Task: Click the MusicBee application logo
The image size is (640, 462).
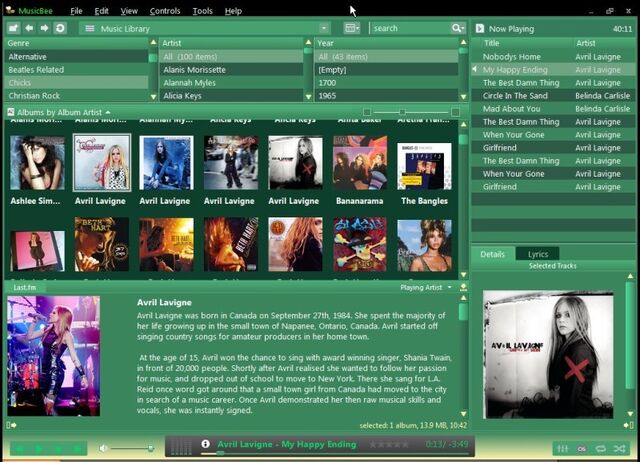Action: 11,10
